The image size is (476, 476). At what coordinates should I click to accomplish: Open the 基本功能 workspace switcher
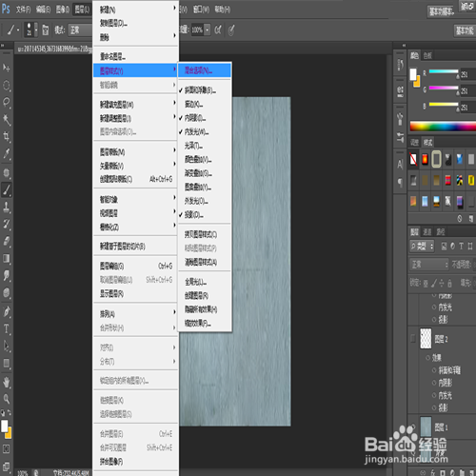point(465,30)
